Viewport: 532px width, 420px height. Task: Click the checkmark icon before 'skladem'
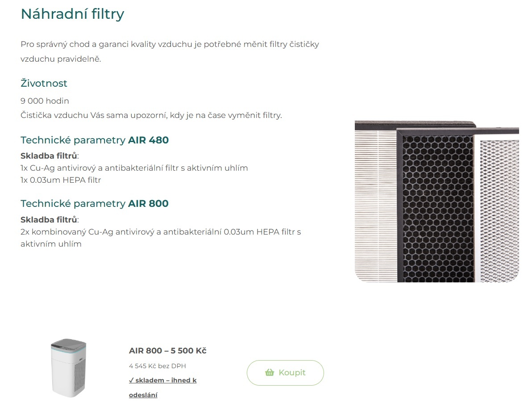tap(131, 380)
